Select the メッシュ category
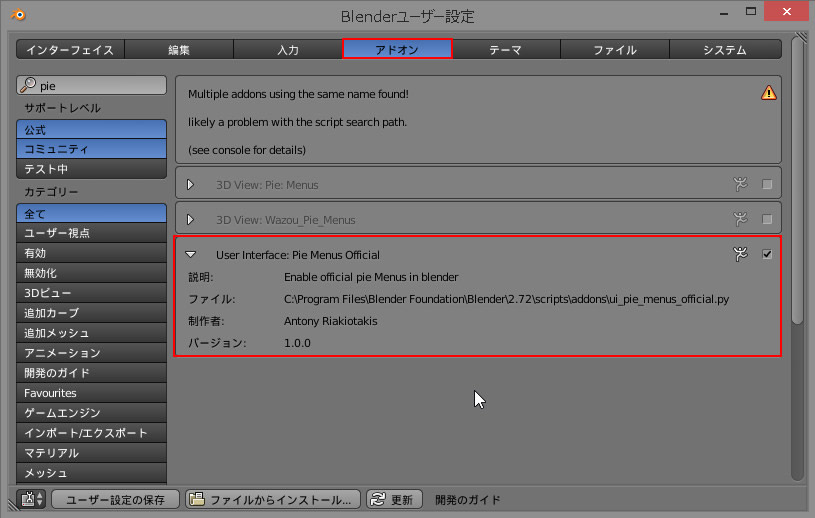 [x=91, y=473]
